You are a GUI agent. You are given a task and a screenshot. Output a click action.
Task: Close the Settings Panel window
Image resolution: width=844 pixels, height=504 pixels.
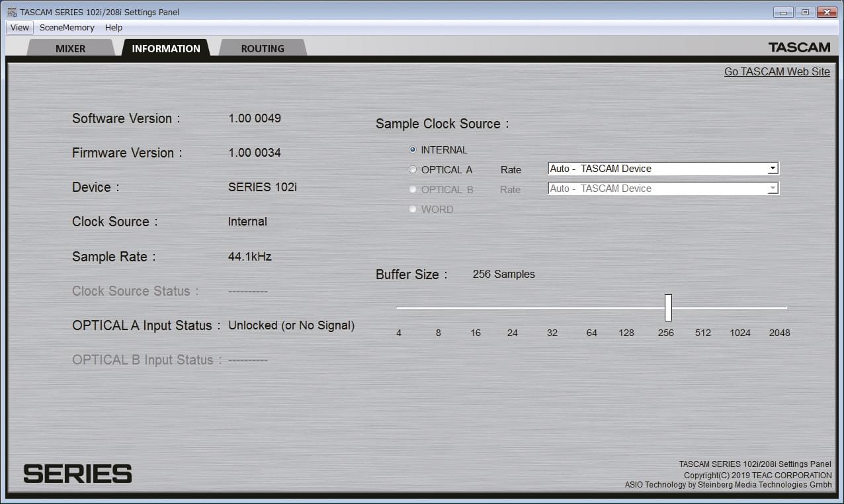click(827, 12)
